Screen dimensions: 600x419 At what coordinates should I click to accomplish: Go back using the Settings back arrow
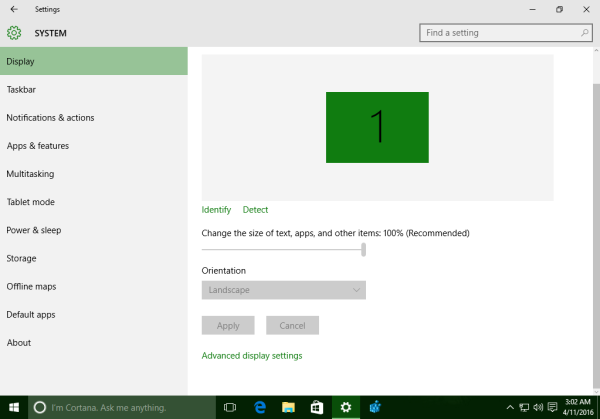coord(14,9)
